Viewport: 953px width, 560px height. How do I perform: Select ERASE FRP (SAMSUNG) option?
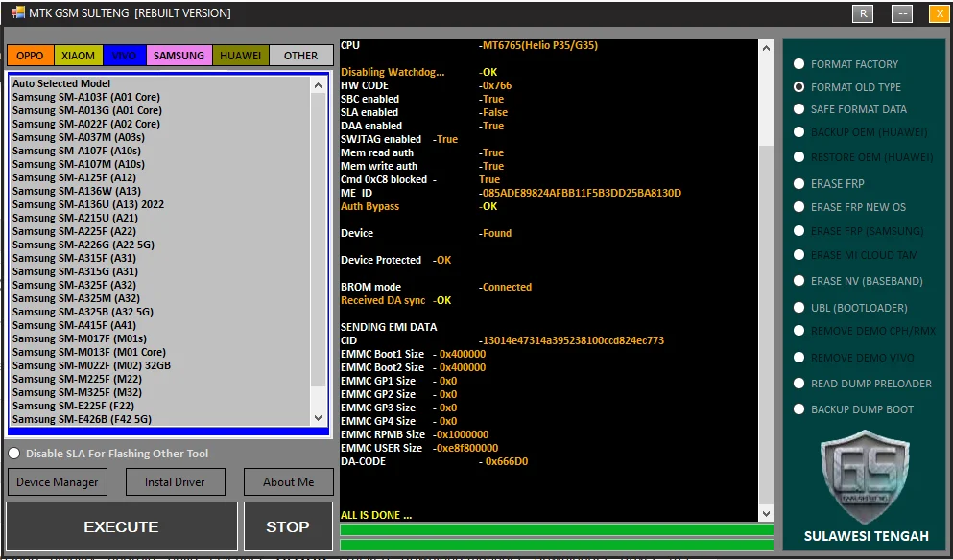[x=858, y=231]
